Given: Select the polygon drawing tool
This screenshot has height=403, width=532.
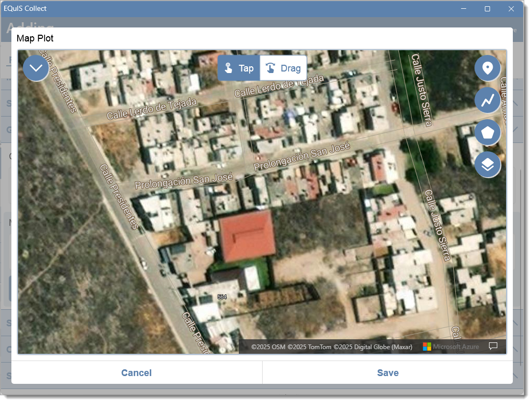Looking at the screenshot, I should click(x=487, y=132).
